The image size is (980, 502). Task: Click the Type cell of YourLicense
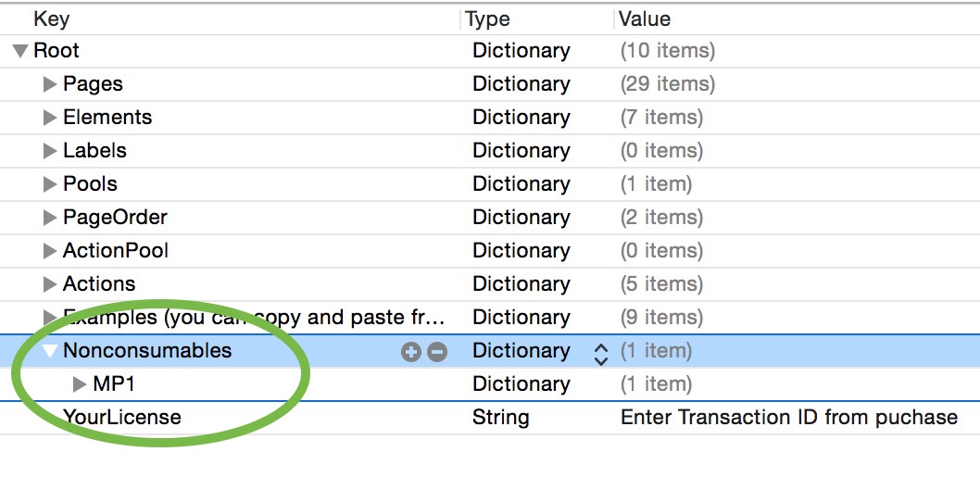pos(500,417)
